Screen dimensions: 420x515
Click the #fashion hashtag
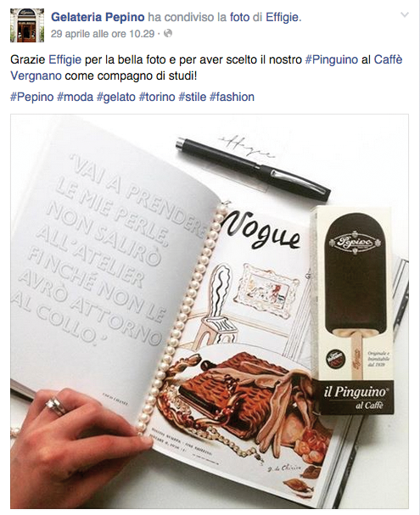point(232,98)
